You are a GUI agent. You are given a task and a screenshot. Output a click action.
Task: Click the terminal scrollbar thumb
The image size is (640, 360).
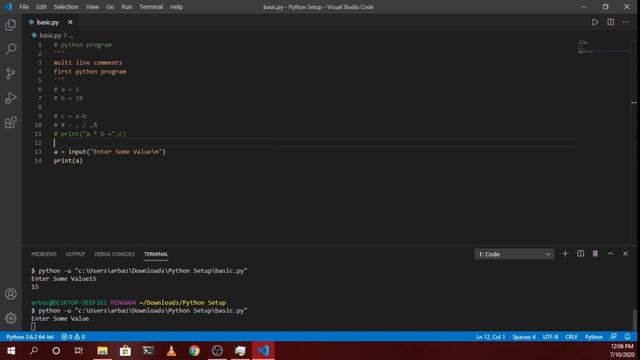[x=634, y=319]
